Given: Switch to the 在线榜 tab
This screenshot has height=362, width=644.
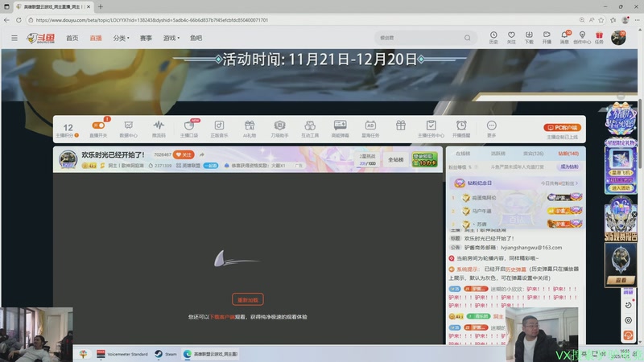Looking at the screenshot, I should [463, 154].
